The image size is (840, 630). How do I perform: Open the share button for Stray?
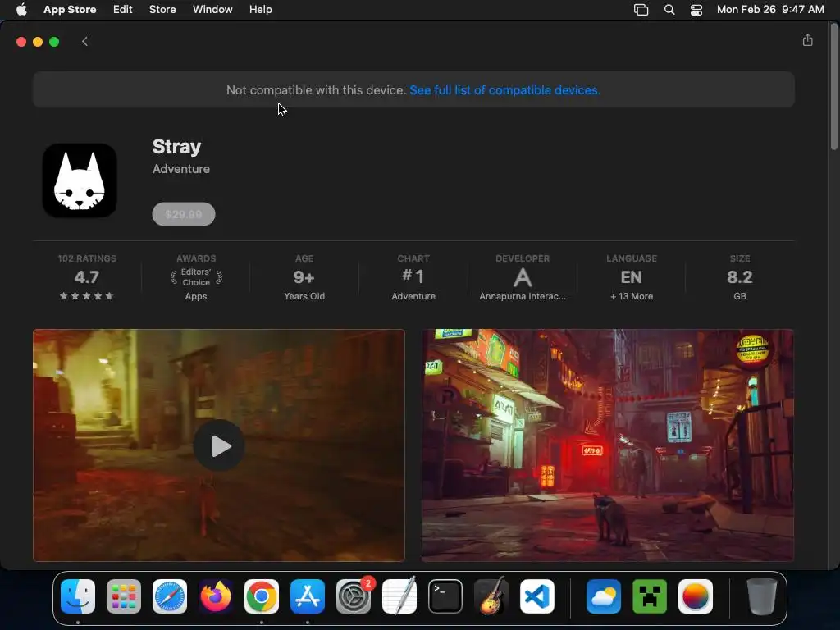point(807,41)
